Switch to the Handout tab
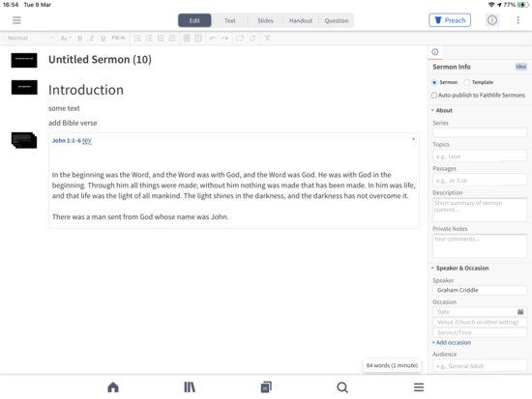532x399 pixels. point(301,20)
